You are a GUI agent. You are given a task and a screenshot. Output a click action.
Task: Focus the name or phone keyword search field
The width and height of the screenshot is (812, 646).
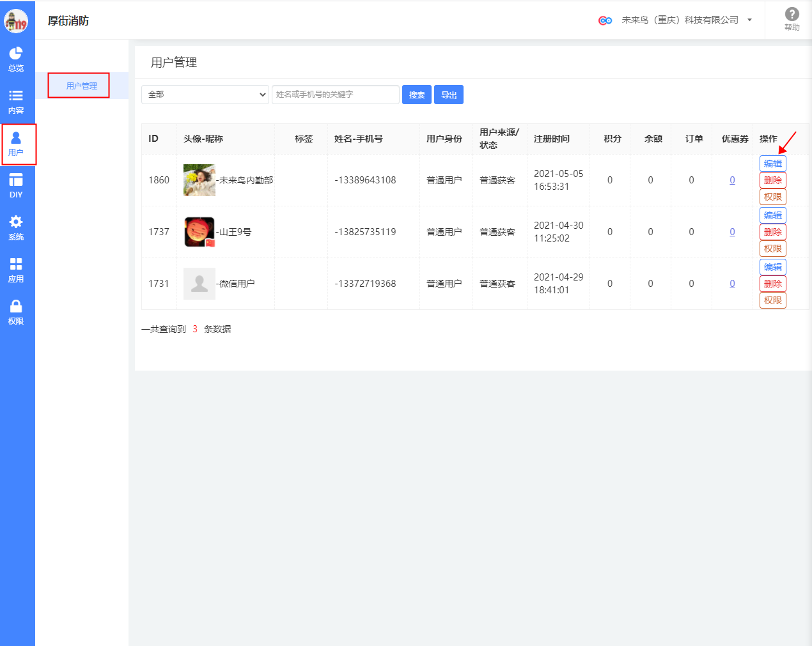[335, 95]
